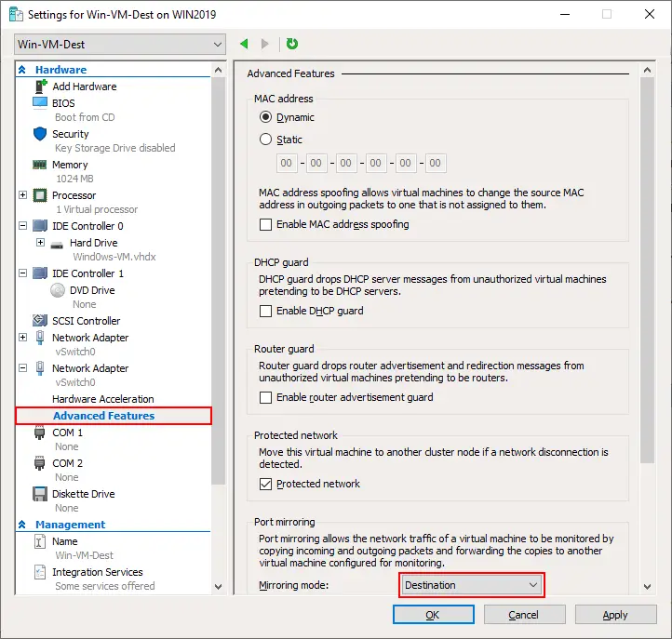Select the Memory tree item label

coord(70,165)
